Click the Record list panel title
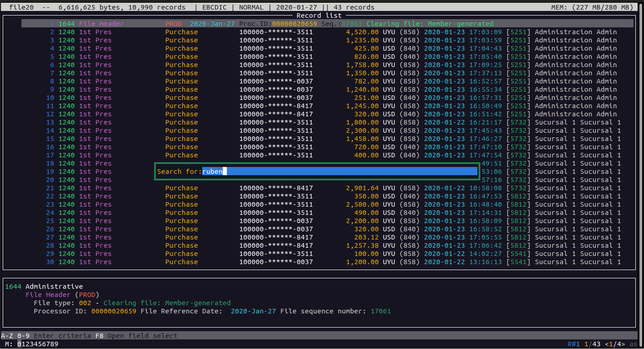This screenshot has height=349, width=644. [319, 16]
